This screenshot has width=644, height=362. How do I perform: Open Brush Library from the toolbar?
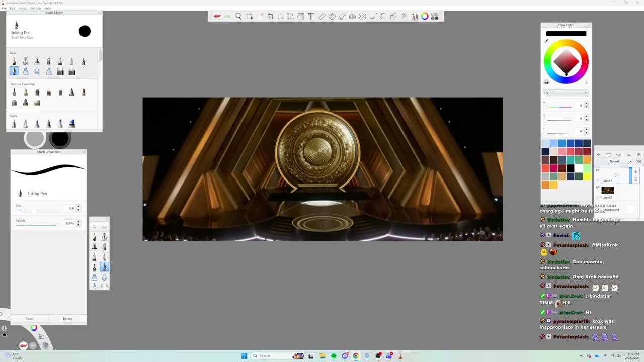pos(415,17)
